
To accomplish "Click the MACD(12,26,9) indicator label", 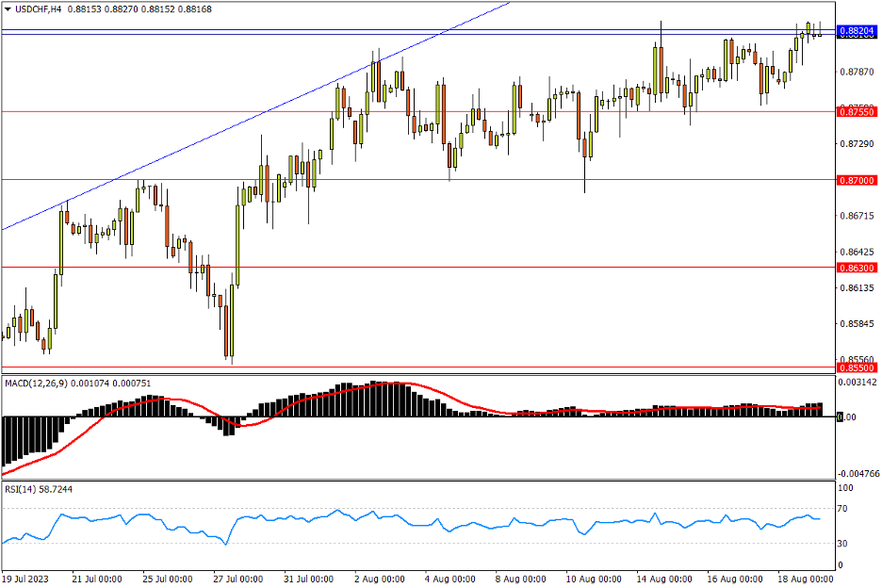I will point(37,384).
